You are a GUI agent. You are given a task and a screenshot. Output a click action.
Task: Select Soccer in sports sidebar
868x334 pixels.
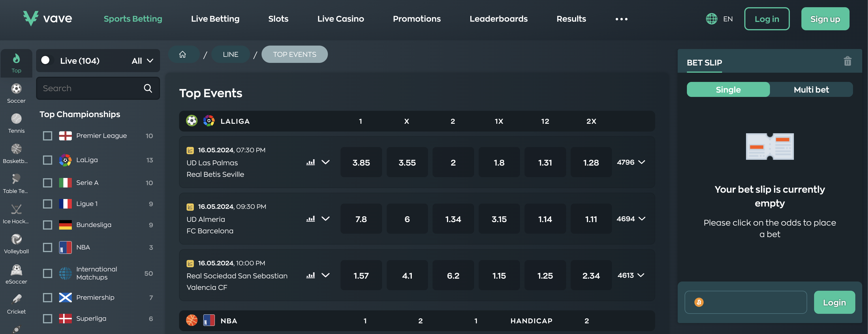(16, 93)
